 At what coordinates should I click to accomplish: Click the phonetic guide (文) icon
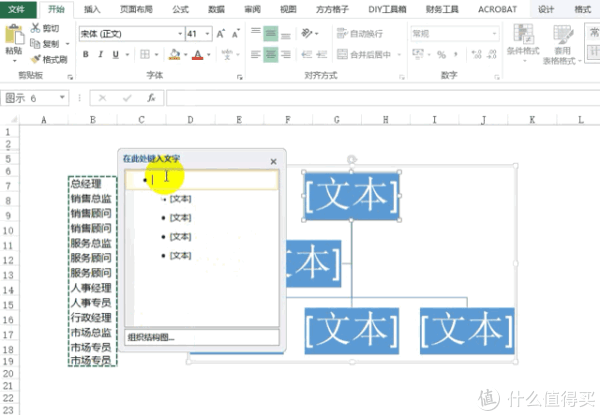pos(227,55)
